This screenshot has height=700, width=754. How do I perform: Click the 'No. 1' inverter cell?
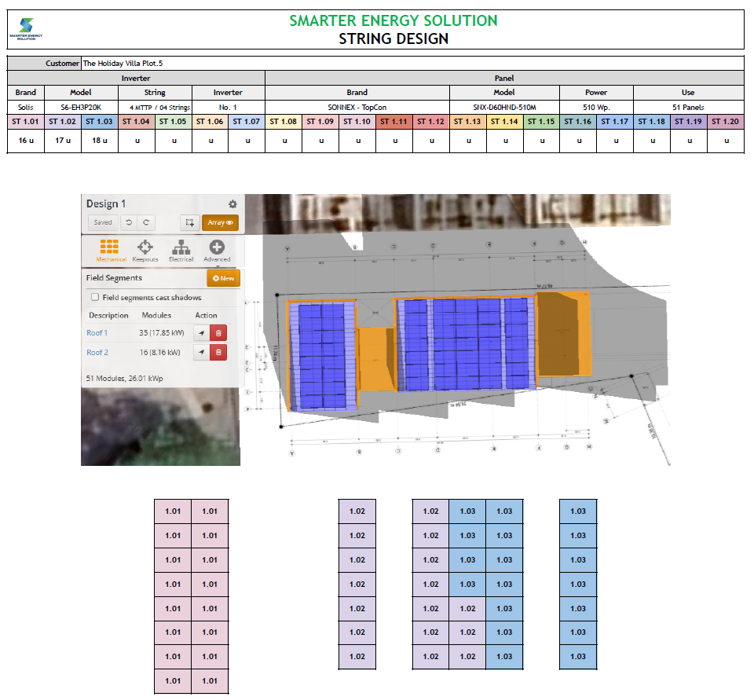coord(228,108)
